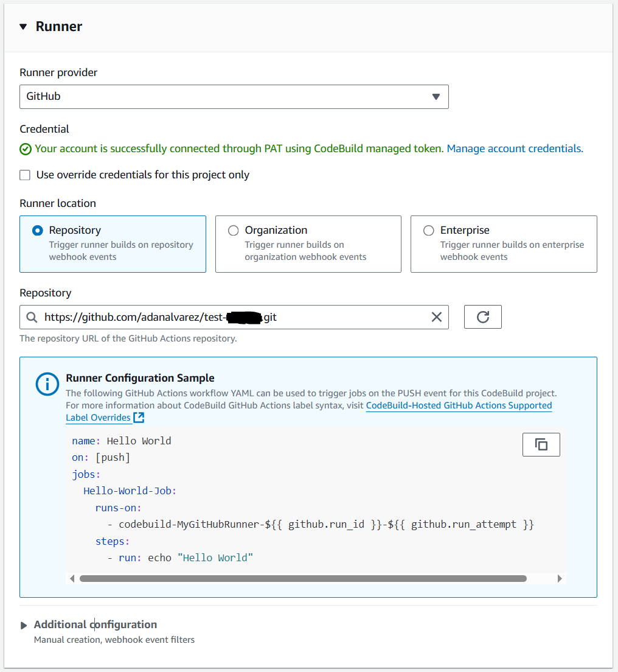618x672 pixels.
Task: Enable Use override credentials checkbox
Action: (x=25, y=175)
